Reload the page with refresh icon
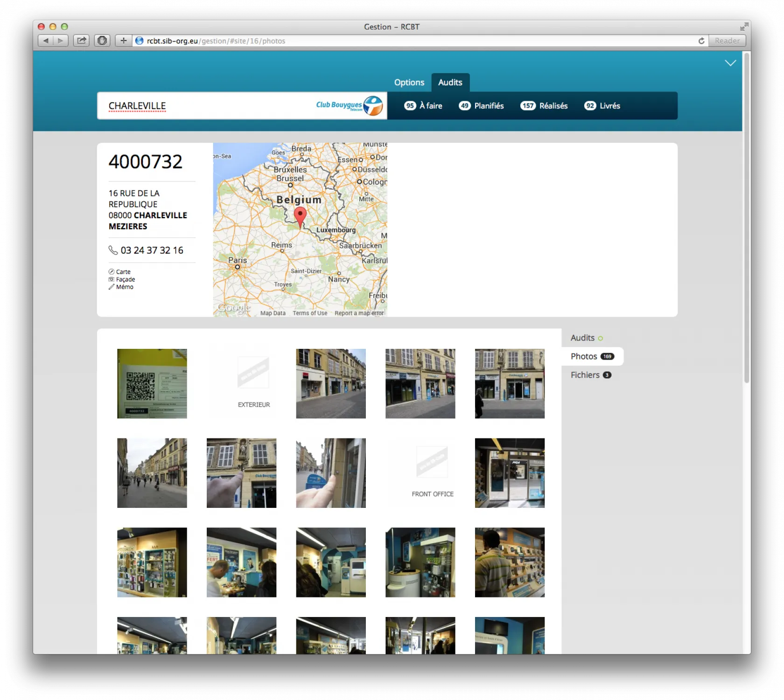Viewport: 784px width, 700px height. click(701, 41)
